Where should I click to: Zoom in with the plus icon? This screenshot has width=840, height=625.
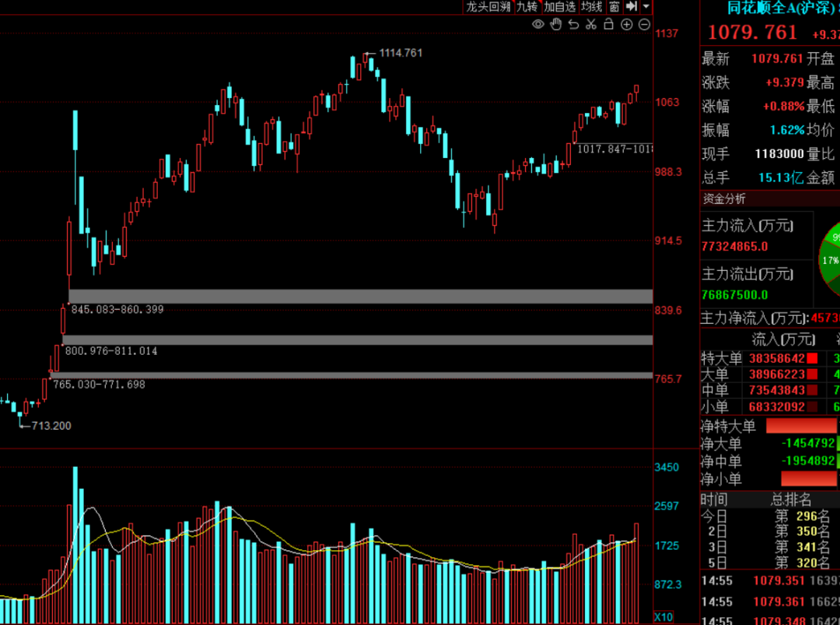tap(626, 25)
